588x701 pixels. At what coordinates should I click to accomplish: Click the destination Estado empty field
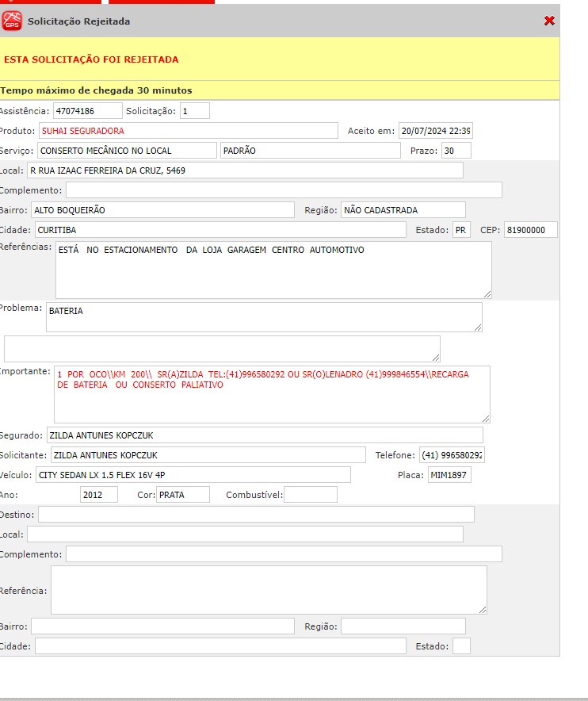[461, 646]
